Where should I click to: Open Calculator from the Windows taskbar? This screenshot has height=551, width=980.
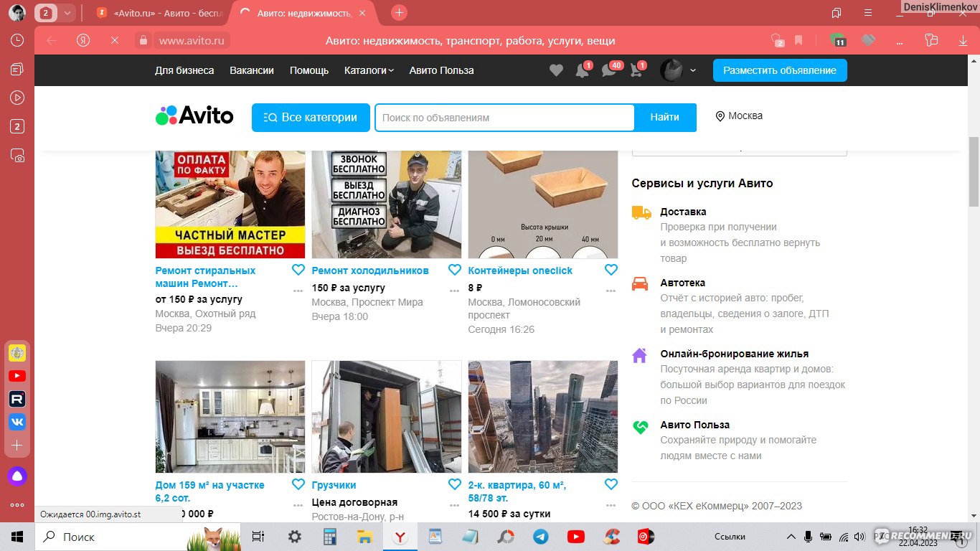[330, 537]
